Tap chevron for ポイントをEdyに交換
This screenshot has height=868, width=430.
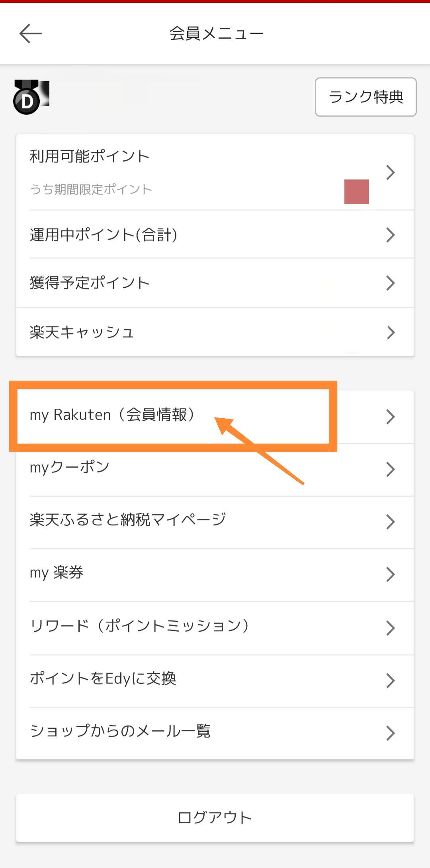[x=390, y=681]
